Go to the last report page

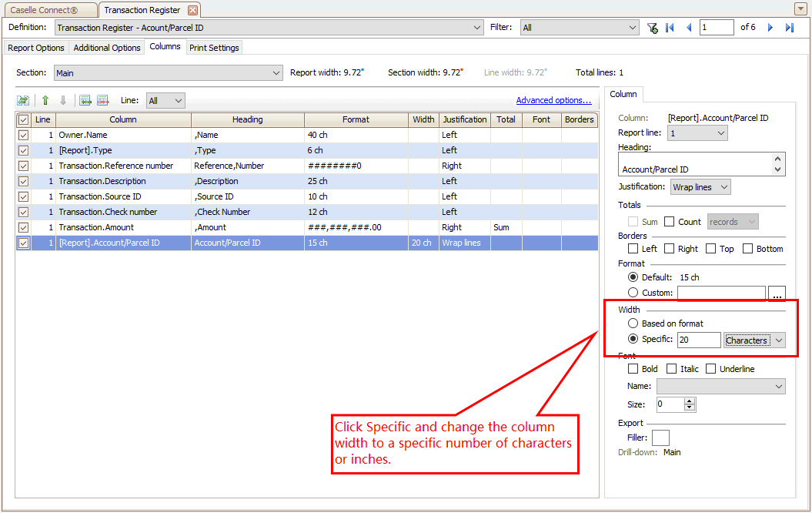click(x=789, y=27)
